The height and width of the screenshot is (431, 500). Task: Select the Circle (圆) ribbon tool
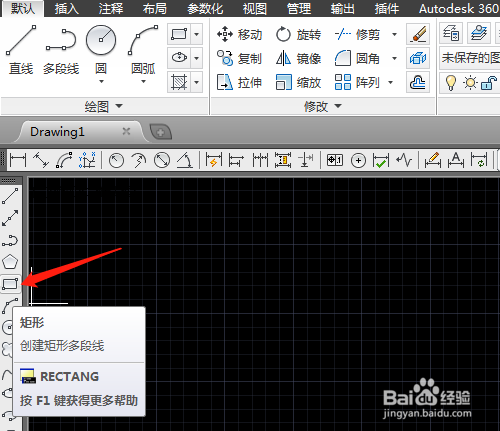coord(101,50)
